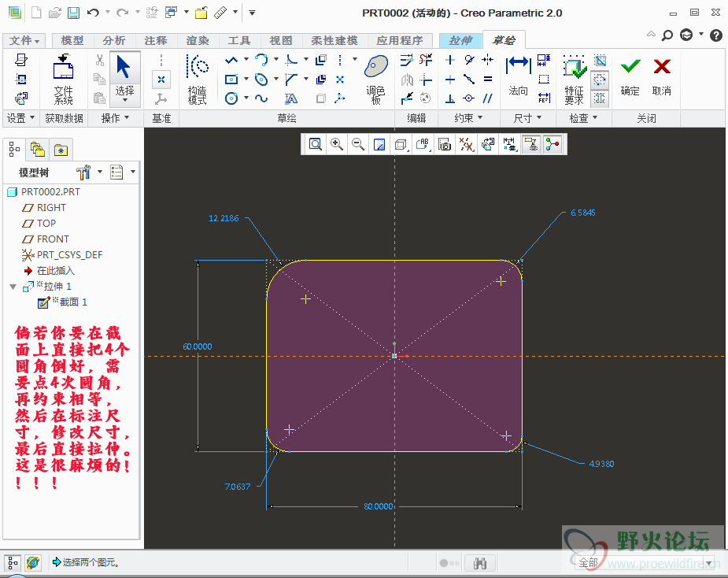Viewport: 728px width, 578px height.
Task: Cancel the sketch with 取消
Action: [x=662, y=77]
